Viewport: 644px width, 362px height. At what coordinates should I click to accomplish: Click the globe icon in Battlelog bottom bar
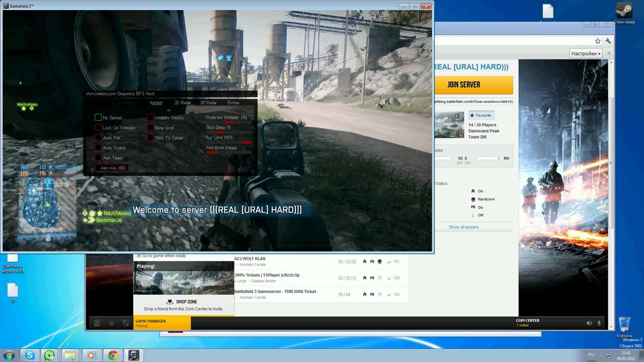tap(112, 323)
